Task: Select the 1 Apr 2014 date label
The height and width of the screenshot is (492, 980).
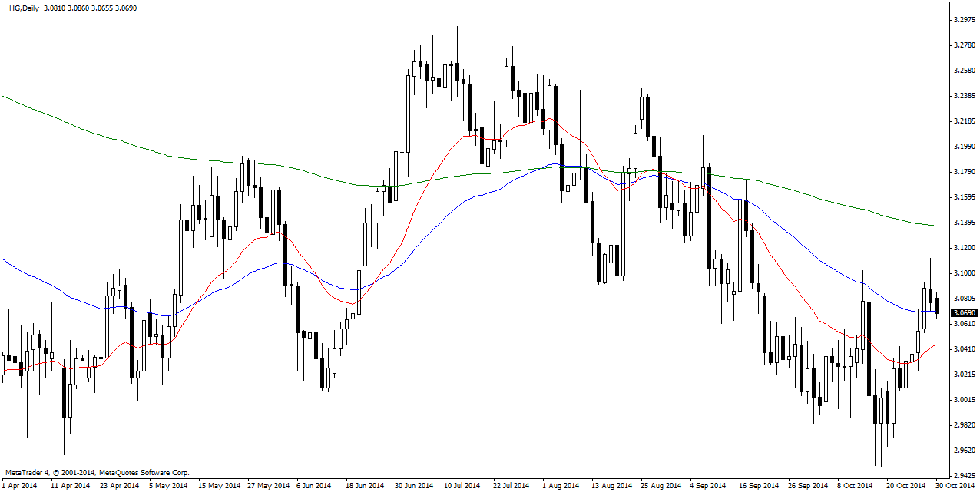Action: (x=19, y=486)
